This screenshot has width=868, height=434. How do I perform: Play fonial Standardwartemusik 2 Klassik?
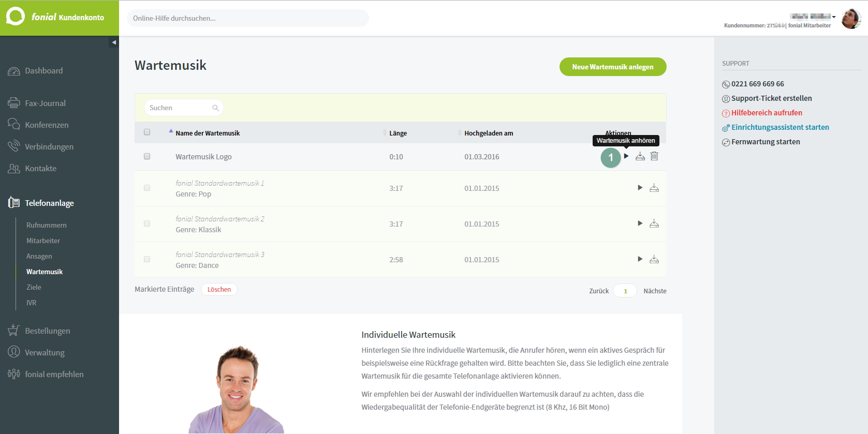[640, 223]
